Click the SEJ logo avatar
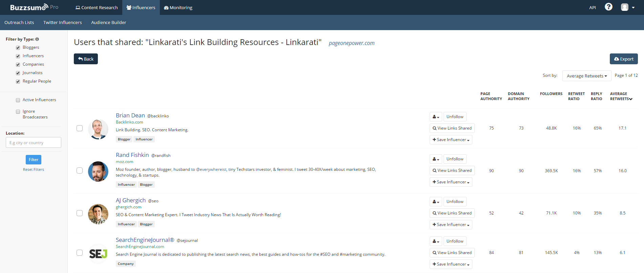 [x=98, y=253]
